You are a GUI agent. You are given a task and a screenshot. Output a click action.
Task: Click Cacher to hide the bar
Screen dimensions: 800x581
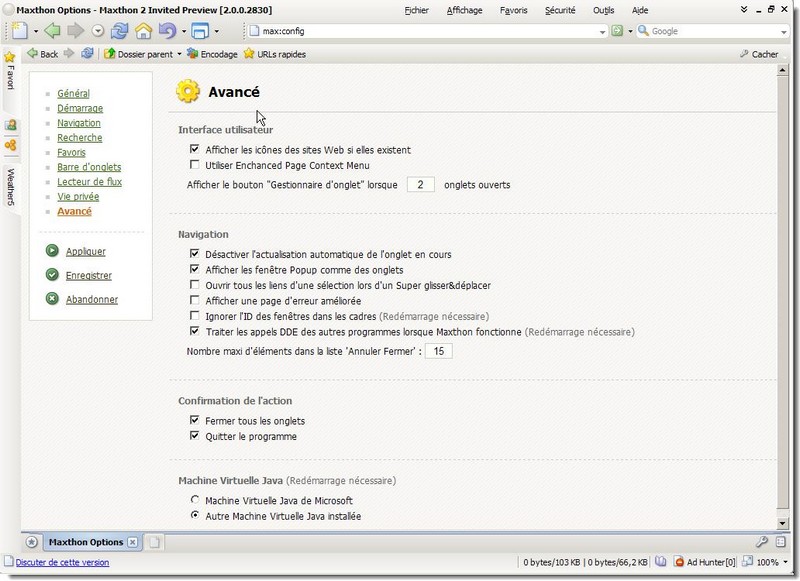coord(759,54)
